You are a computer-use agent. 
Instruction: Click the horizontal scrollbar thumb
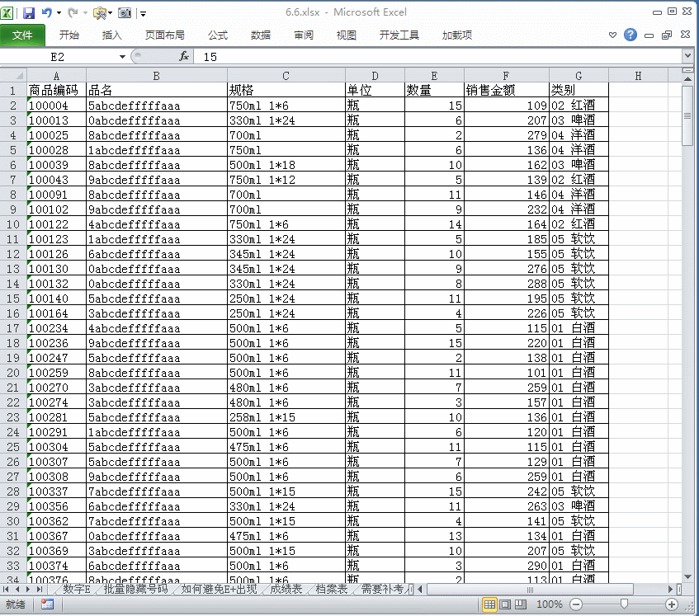pos(530,590)
